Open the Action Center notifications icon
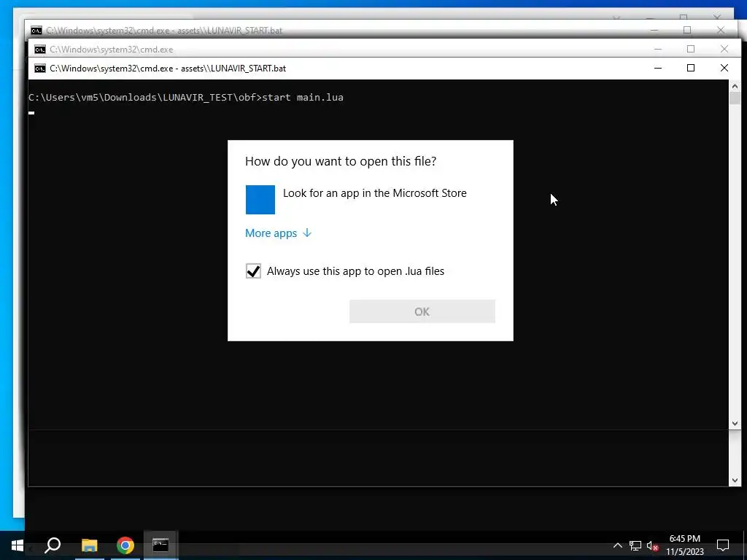747x560 pixels. tap(723, 545)
